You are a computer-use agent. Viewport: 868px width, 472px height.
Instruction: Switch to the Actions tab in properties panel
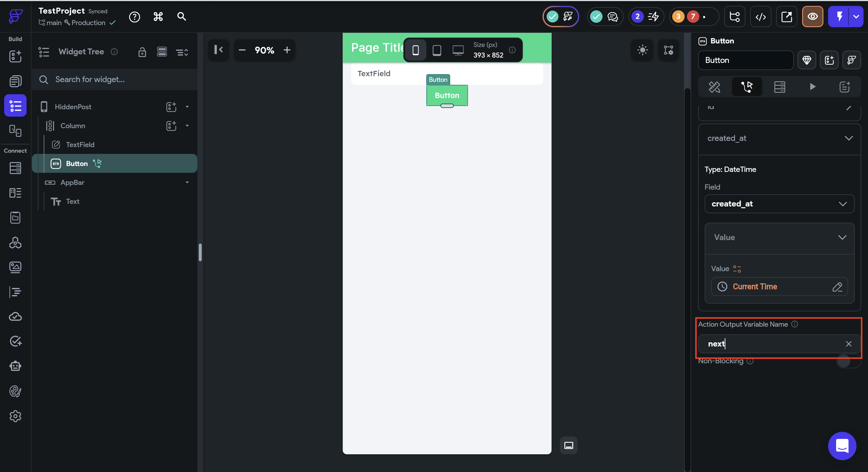[747, 87]
